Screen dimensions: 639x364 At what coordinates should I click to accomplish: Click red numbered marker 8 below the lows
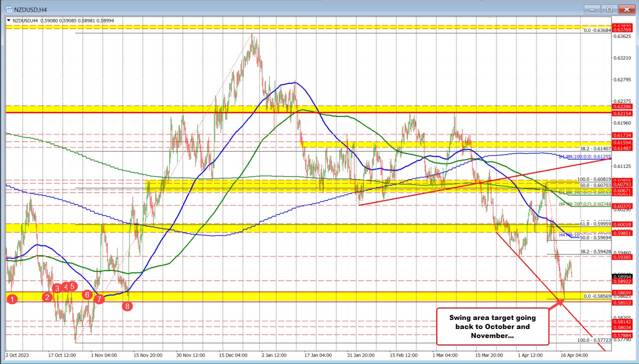pyautogui.click(x=128, y=306)
